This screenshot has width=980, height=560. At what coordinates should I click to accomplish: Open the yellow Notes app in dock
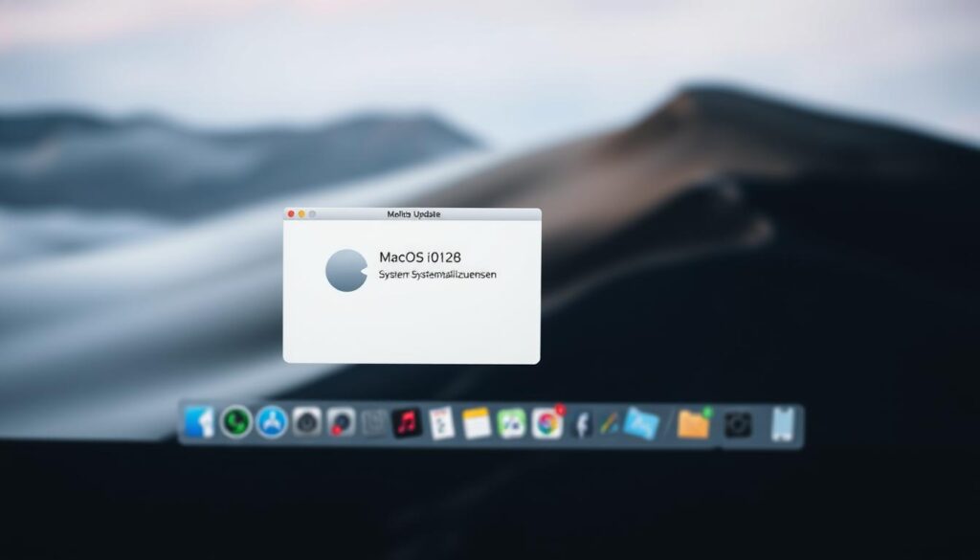pos(477,423)
